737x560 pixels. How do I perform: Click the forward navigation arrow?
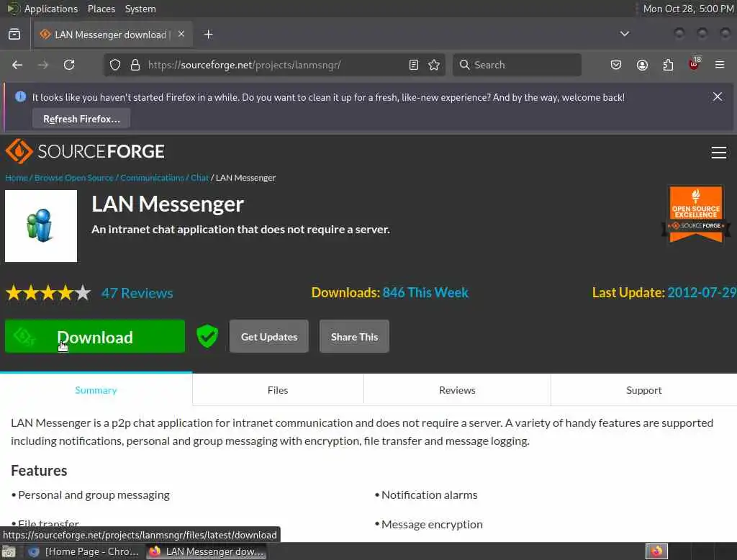(43, 65)
